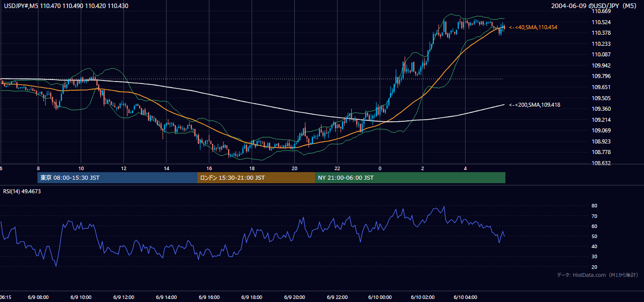Click price axis label 109.651
The height and width of the screenshot is (302, 644).
(602, 87)
